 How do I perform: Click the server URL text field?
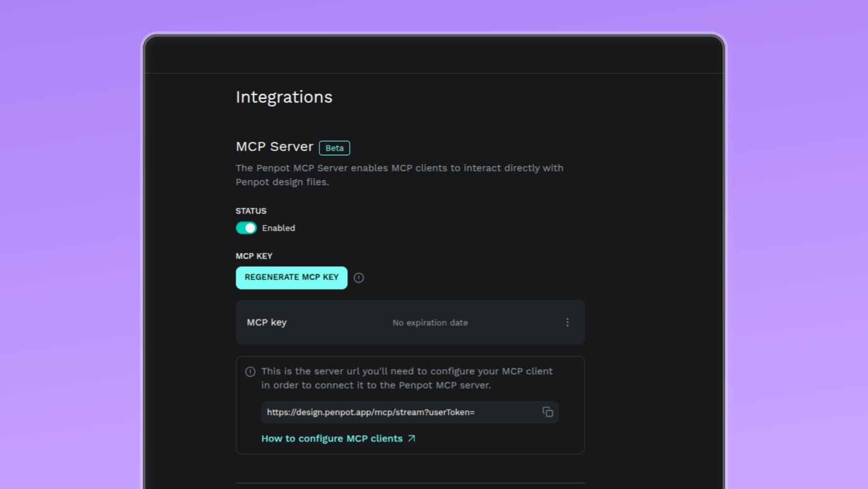[410, 412]
